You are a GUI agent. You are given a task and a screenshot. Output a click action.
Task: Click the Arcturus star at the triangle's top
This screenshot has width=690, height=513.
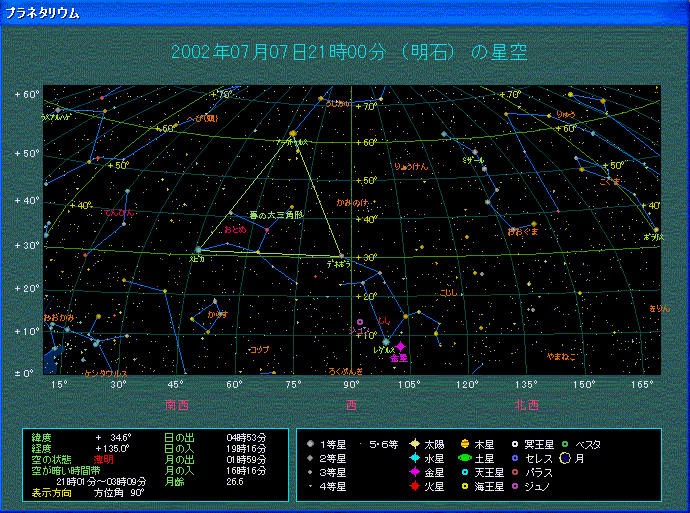293,133
